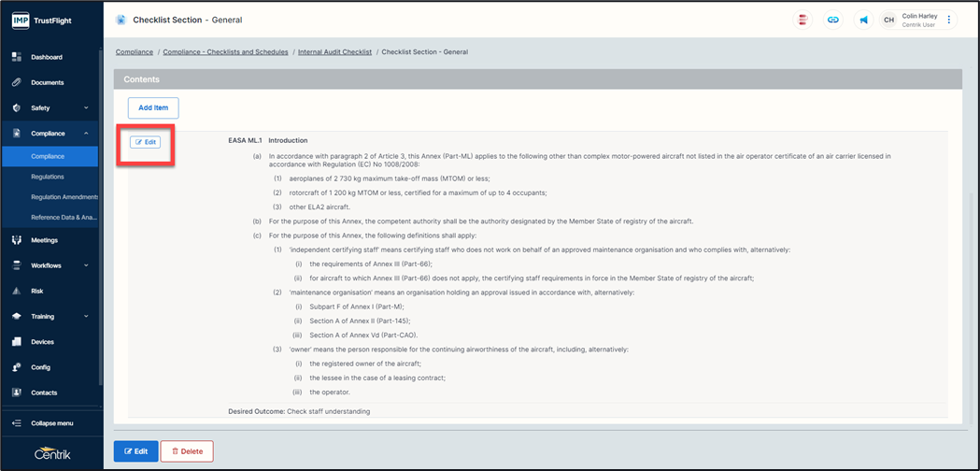Screen dimensions: 980x471
Task: Click the Risk warning triangle icon
Action: tap(17, 291)
